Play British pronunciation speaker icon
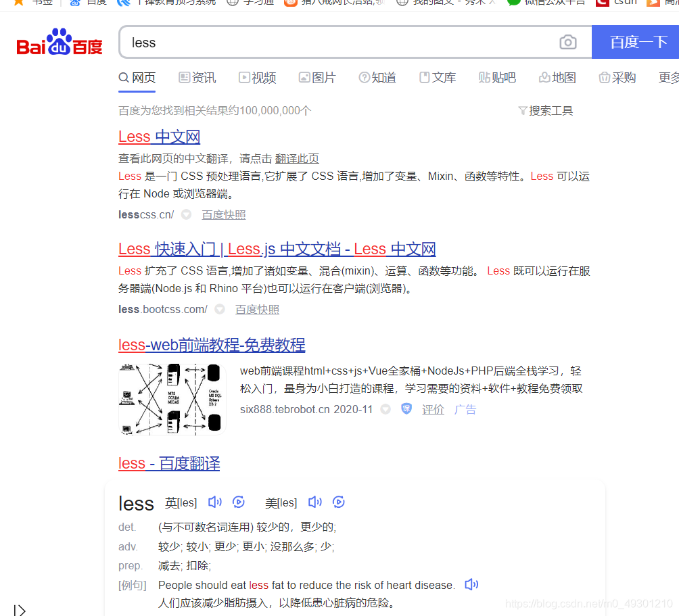Image resolution: width=679 pixels, height=616 pixels. click(215, 502)
